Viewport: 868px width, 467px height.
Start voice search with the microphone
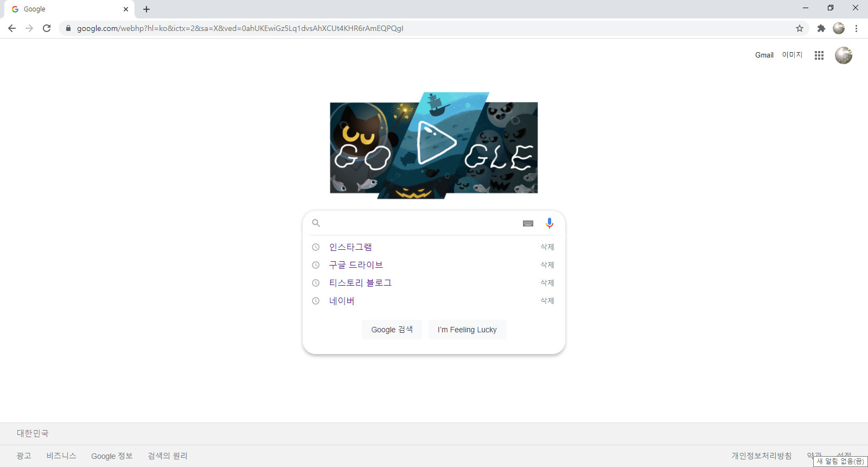pyautogui.click(x=550, y=223)
